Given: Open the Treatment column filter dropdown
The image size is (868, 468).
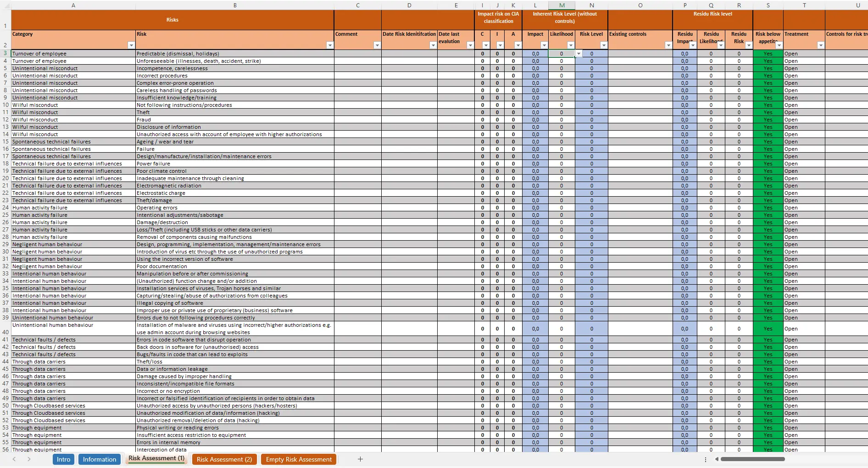Looking at the screenshot, I should click(821, 45).
